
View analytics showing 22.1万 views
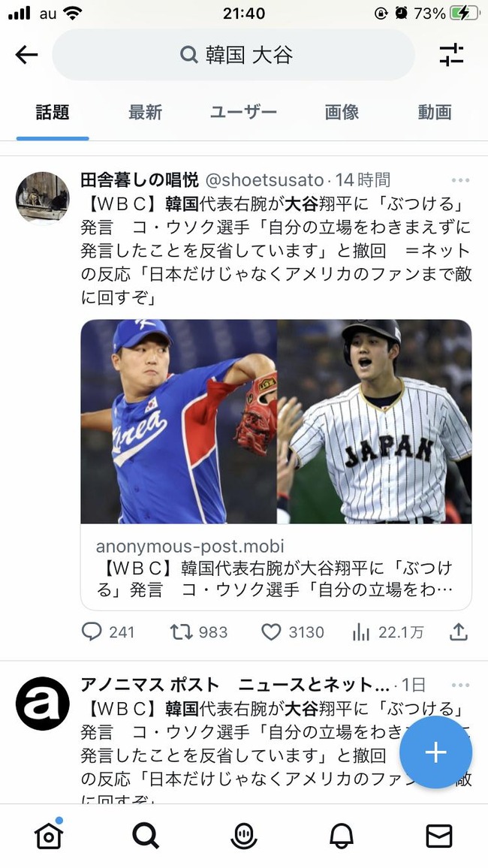[362, 632]
